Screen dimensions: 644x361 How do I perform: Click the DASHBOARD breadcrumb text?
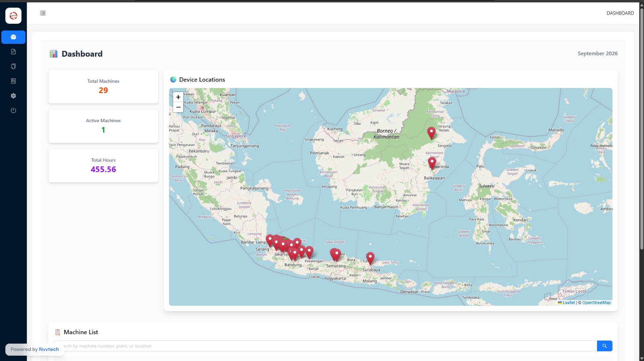[x=620, y=13]
